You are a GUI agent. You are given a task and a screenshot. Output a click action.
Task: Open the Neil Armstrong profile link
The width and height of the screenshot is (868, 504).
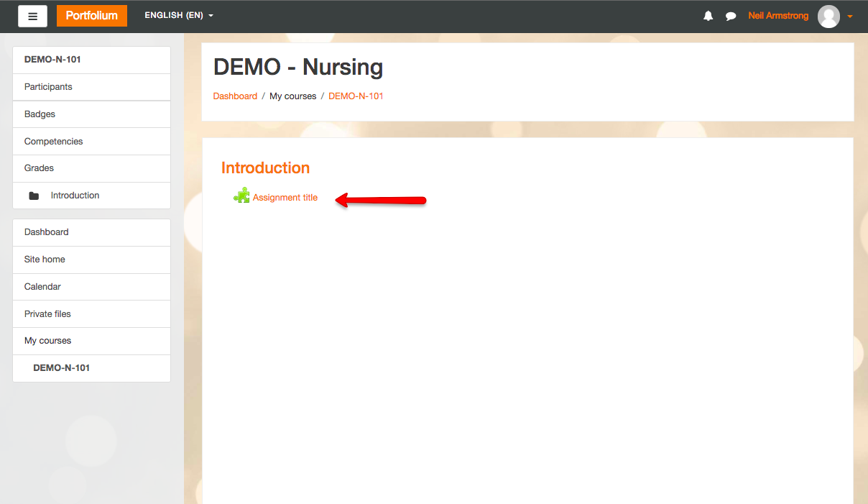tap(778, 16)
